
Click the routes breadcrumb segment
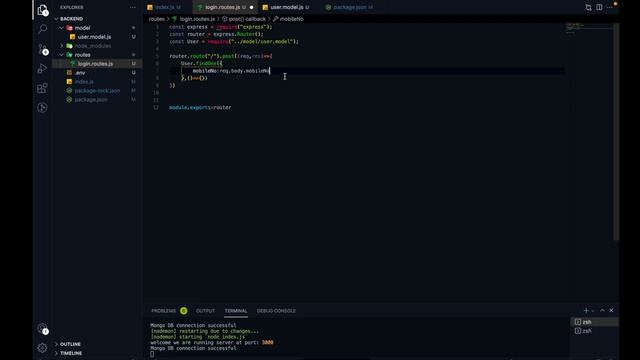click(x=157, y=19)
